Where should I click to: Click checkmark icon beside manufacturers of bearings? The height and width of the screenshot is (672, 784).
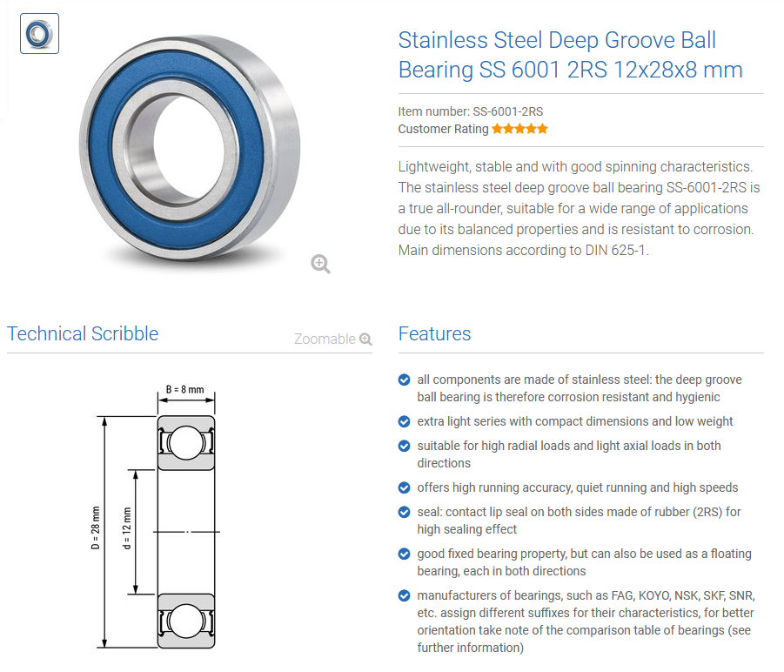404,595
